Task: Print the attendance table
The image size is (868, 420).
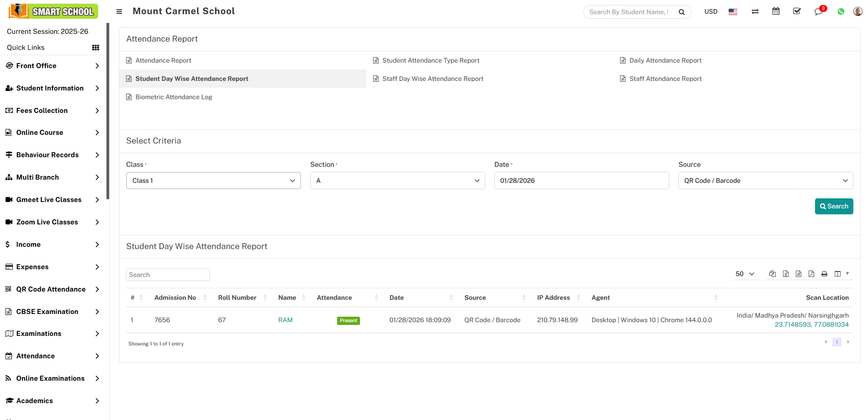Action: (x=824, y=274)
